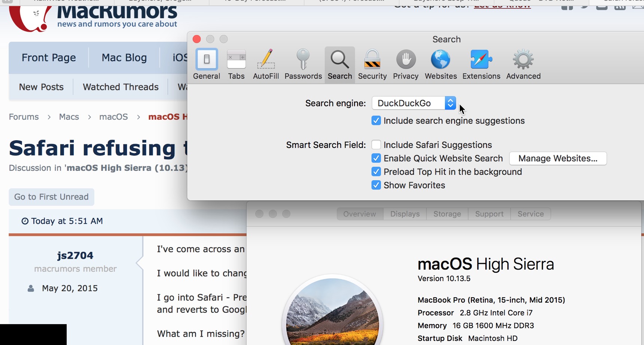Screen dimensions: 644x345
Task: Open the Advanced preferences pane
Action: [524, 65]
